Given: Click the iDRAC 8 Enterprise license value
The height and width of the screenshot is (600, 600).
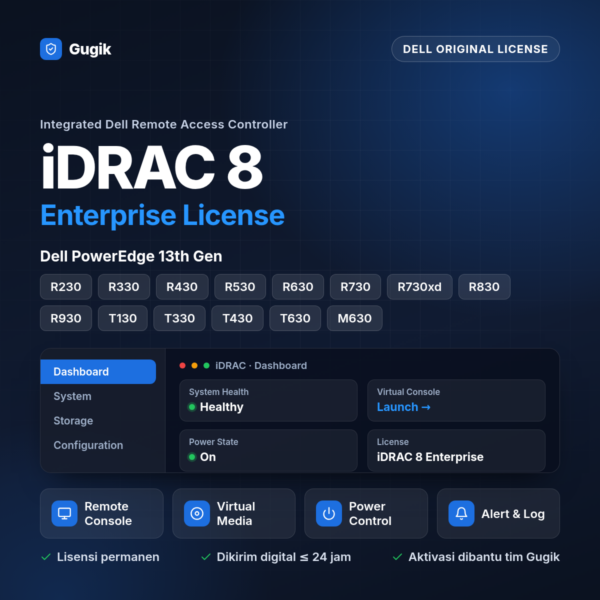Looking at the screenshot, I should 430,457.
